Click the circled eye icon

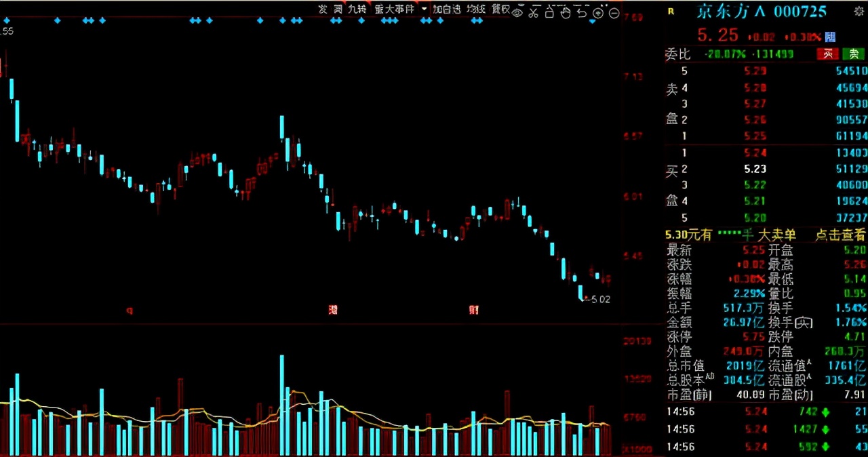tap(598, 13)
